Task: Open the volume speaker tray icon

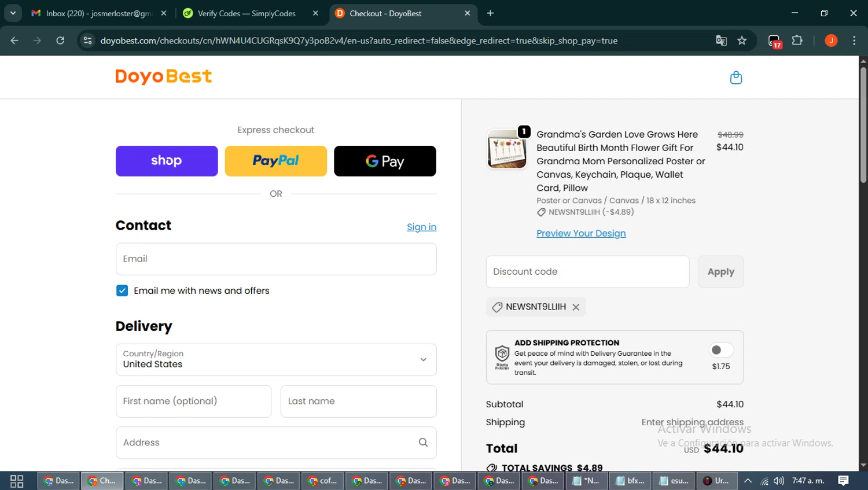Action: tap(779, 481)
